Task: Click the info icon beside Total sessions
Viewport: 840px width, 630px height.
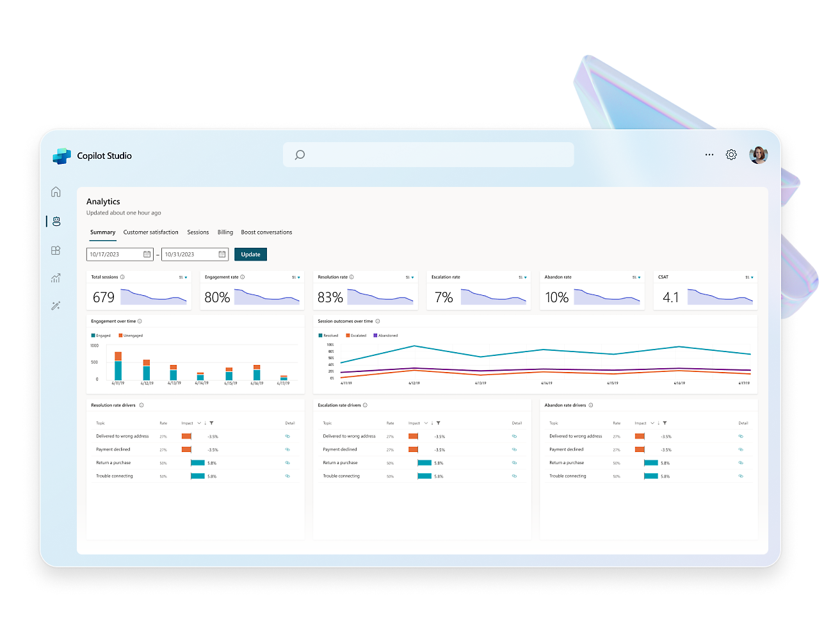Action: coord(122,277)
